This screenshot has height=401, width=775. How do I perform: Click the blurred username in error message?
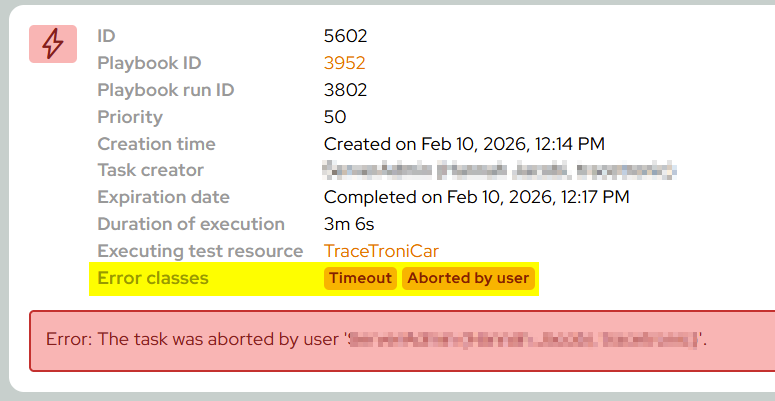click(523, 340)
